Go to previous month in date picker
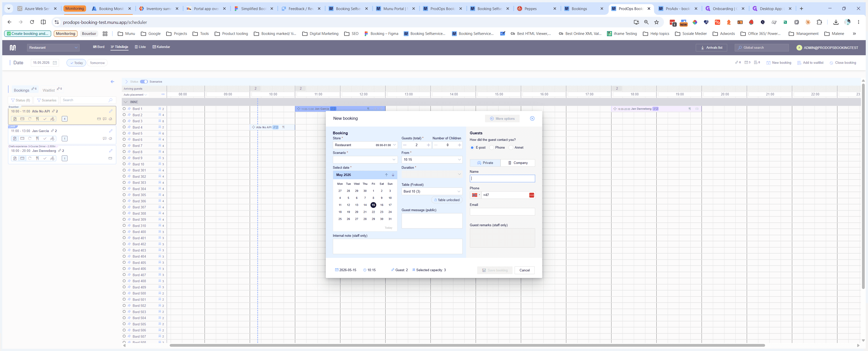This screenshot has width=868, height=351. pyautogui.click(x=386, y=175)
